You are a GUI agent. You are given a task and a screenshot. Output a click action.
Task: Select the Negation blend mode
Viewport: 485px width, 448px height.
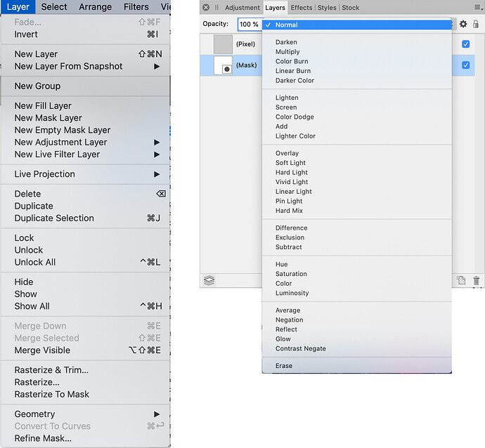[357, 320]
